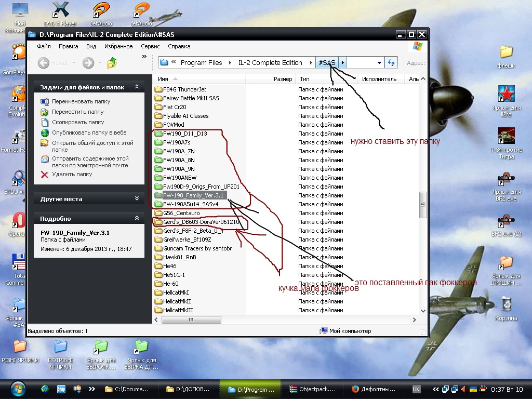
Task: Click the Forward navigation arrow
Action: click(x=88, y=63)
